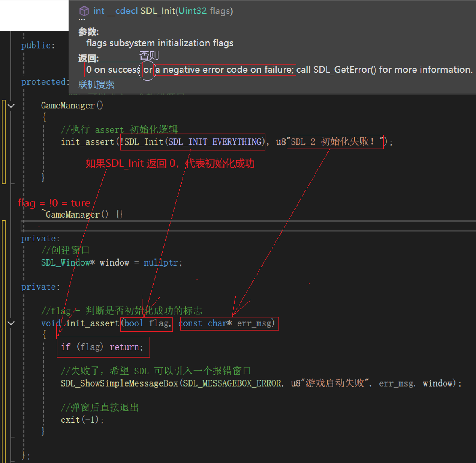The height and width of the screenshot is (463, 476).
Task: Click SDL_MESSAGEBOX_ERROR argument
Action: (232, 383)
